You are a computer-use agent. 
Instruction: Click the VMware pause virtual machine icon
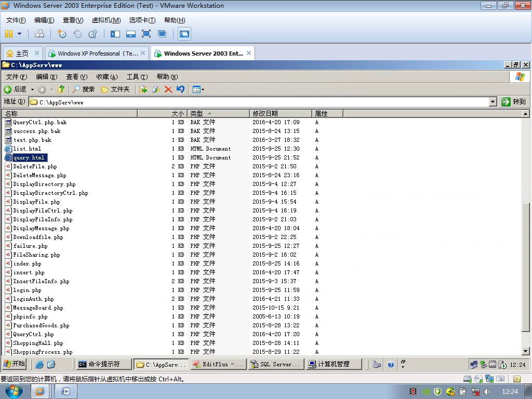pos(9,34)
